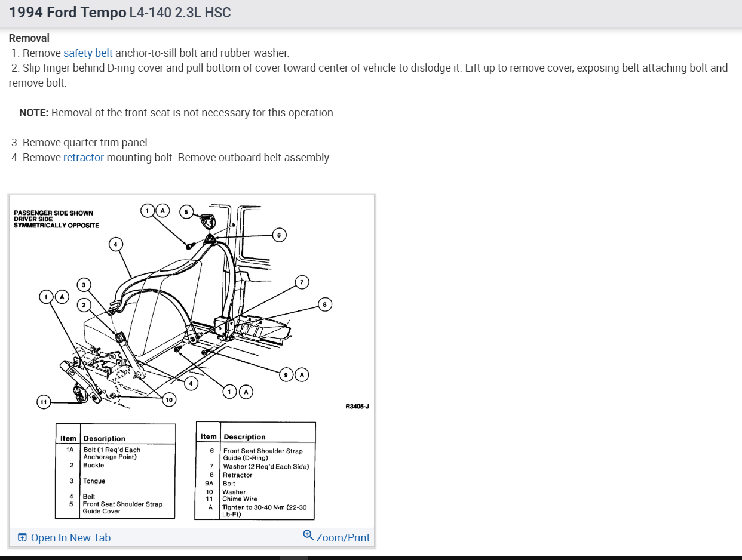This screenshot has width=742, height=560.
Task: Click 'Front Seat Shoulder Strap Guide Cover' entry
Action: 122,508
